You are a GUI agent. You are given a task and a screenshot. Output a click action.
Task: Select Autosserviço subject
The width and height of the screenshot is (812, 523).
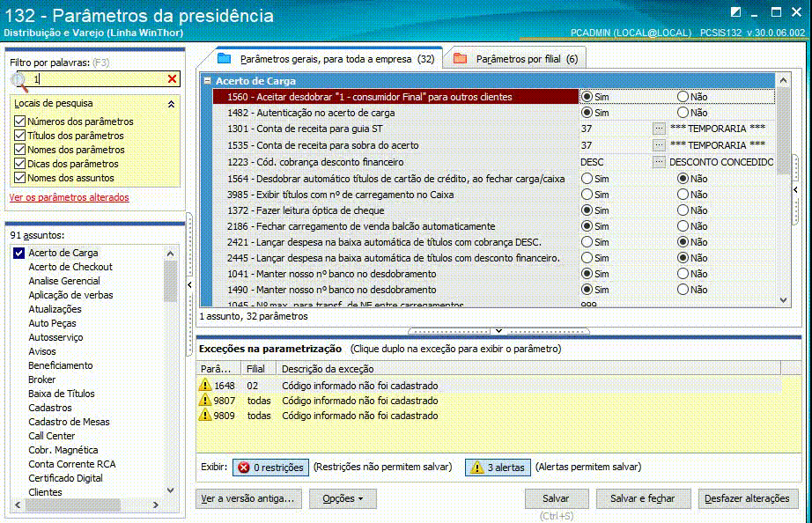(55, 337)
